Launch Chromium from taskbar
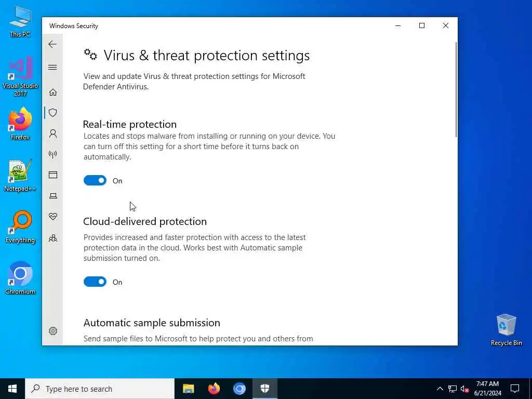This screenshot has width=532, height=399. (239, 389)
